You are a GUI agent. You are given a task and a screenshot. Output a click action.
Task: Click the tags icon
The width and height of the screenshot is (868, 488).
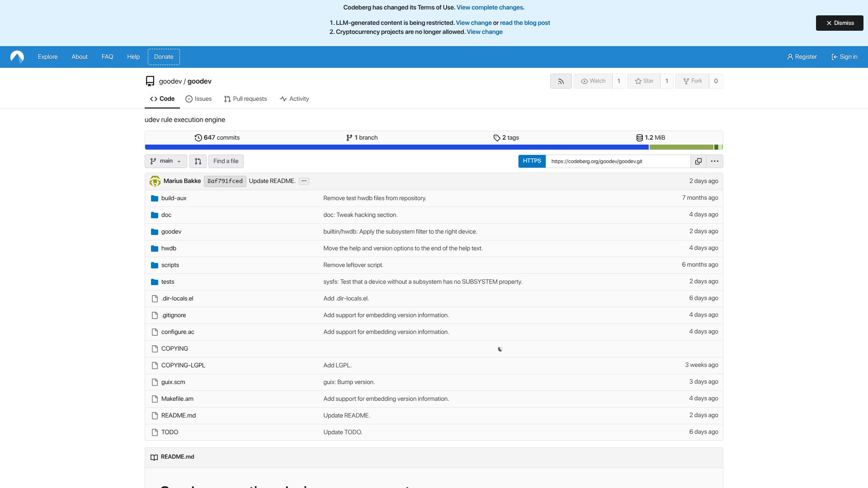click(497, 138)
